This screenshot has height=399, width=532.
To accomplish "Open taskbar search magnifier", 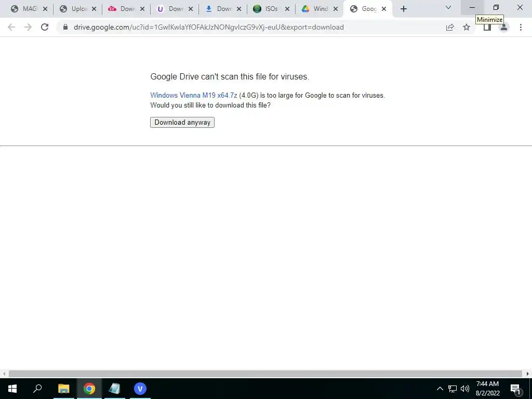I will click(x=37, y=389).
